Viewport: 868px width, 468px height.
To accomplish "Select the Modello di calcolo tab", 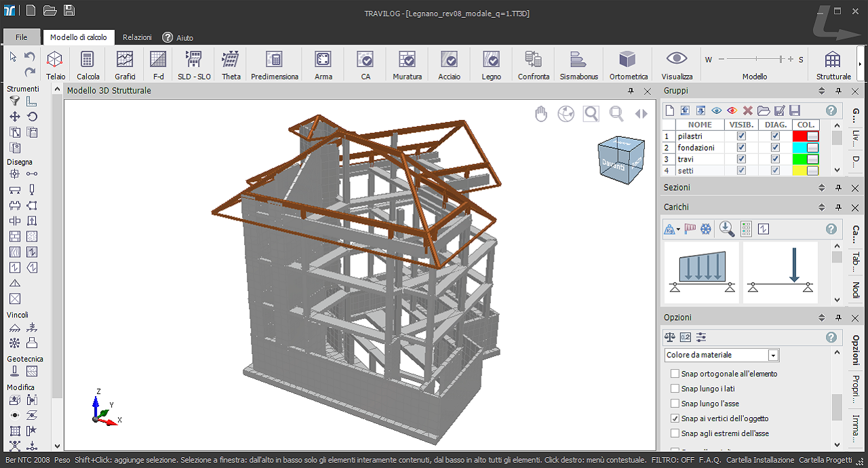I will (79, 37).
